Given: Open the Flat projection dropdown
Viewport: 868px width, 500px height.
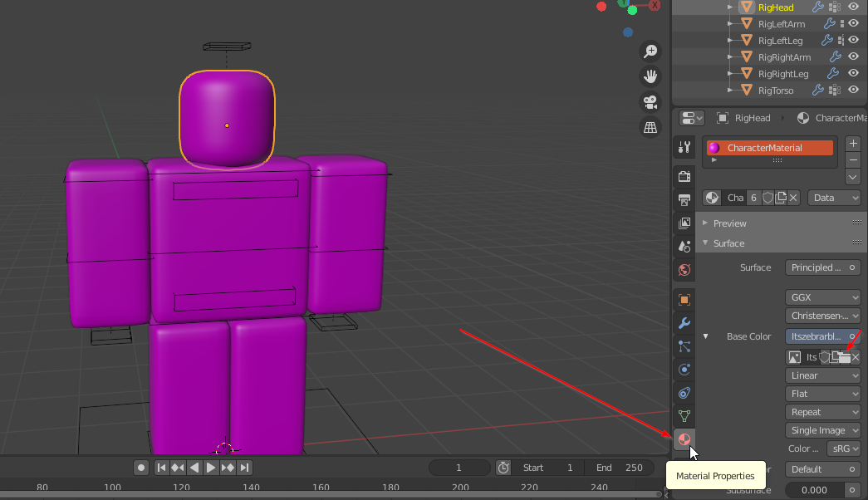Looking at the screenshot, I should coord(822,394).
